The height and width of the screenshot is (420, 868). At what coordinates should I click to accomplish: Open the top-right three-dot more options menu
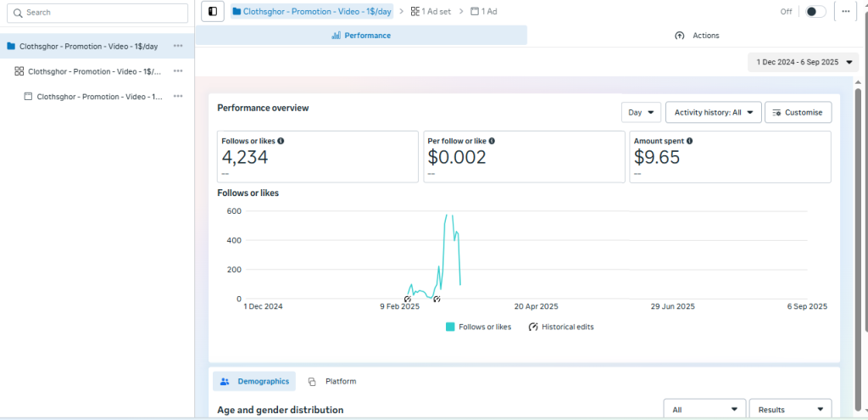pos(846,11)
